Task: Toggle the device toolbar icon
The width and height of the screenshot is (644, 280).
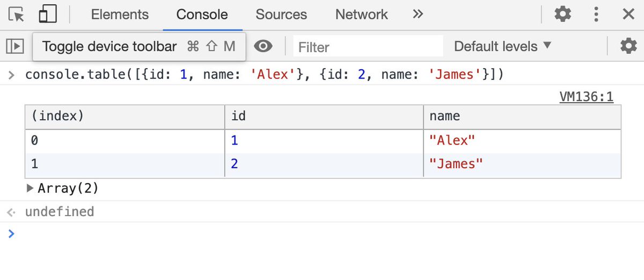Action: point(47,15)
